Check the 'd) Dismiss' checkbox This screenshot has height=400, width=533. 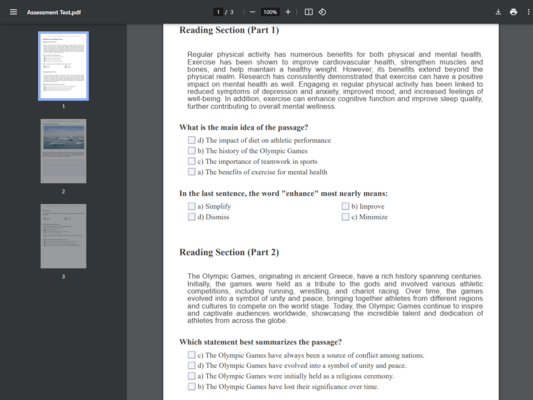click(192, 217)
